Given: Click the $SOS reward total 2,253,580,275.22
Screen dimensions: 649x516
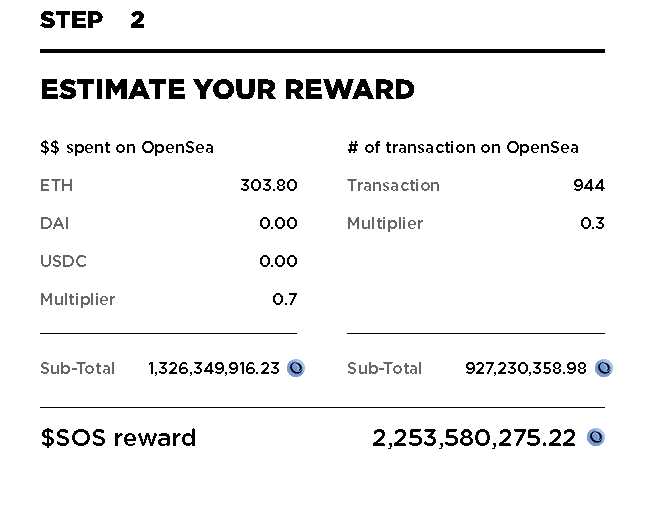Looking at the screenshot, I should click(x=474, y=438).
